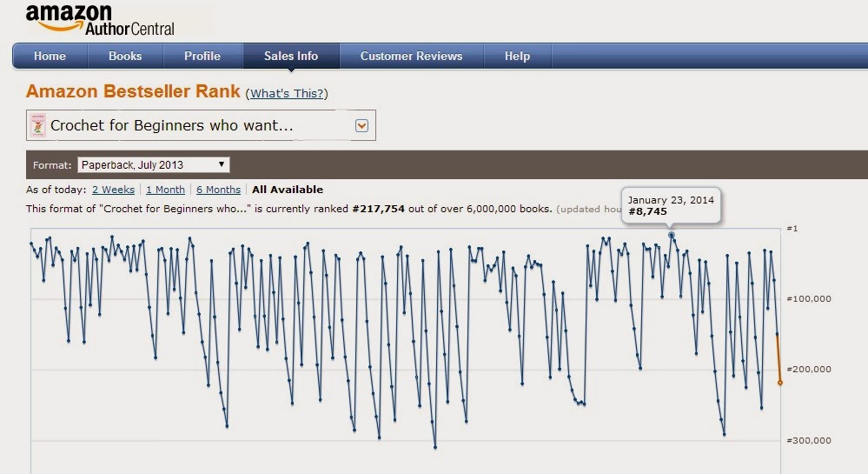Select the All Available range

click(x=288, y=190)
